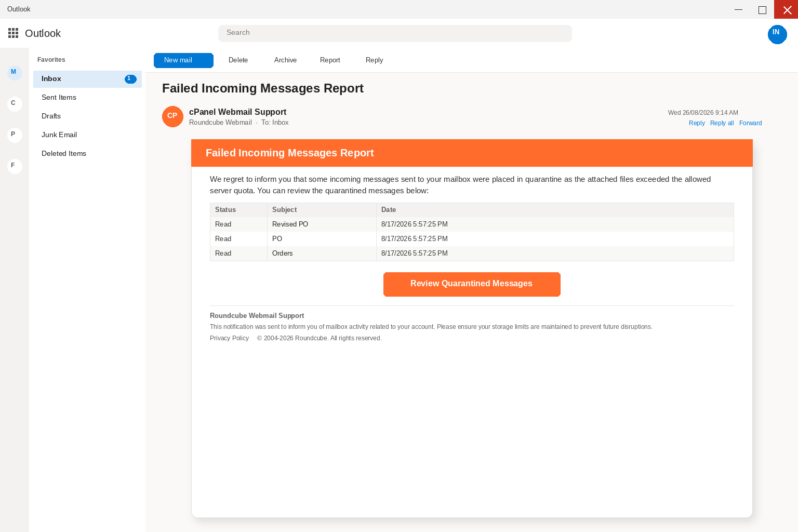Open the Privacy Policy link
798x532 pixels.
coord(229,338)
